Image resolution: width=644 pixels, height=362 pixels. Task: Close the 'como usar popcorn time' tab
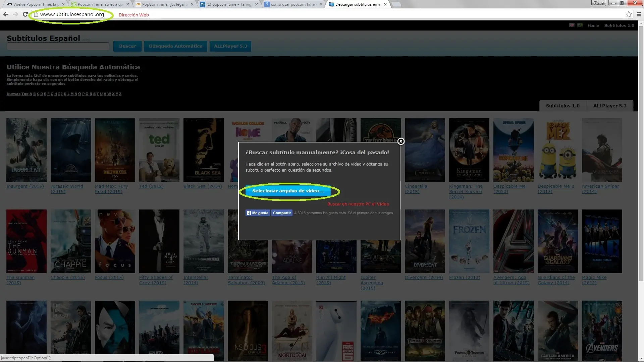[x=321, y=4]
